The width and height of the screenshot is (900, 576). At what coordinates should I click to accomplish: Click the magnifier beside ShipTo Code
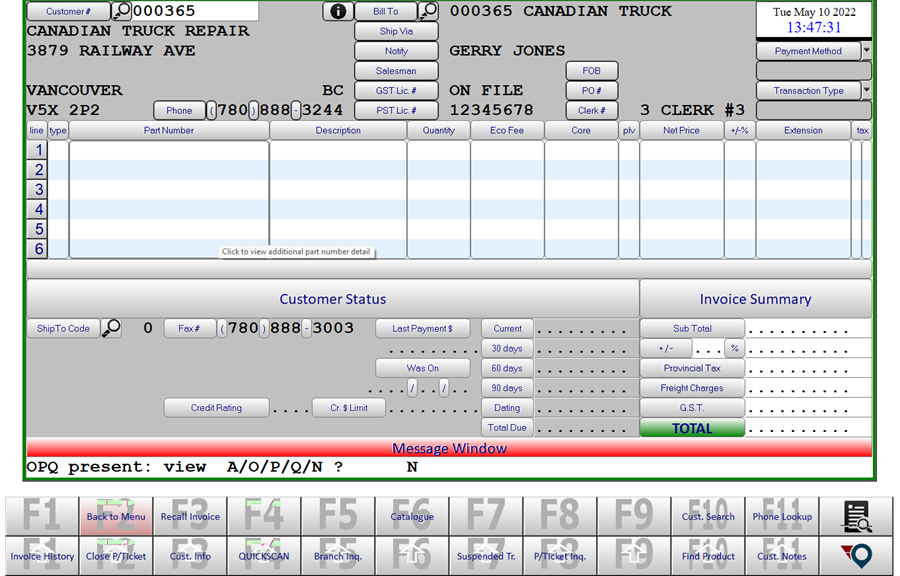(x=111, y=328)
